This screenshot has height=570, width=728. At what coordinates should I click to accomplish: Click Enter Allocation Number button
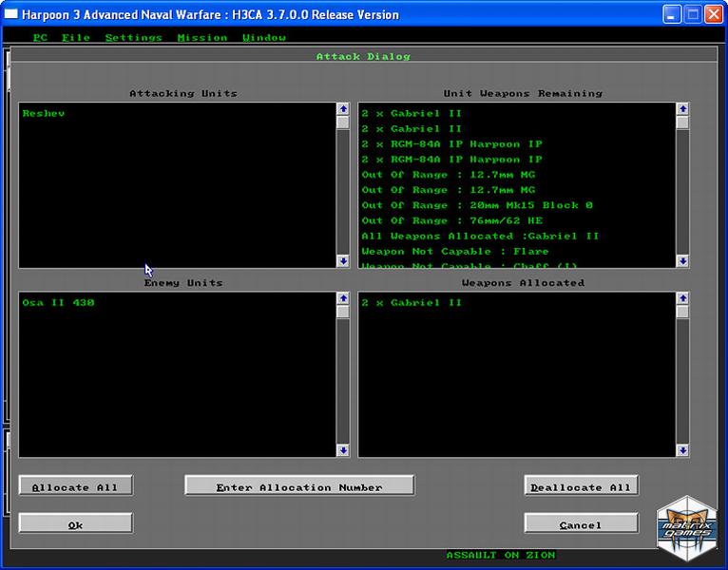point(299,486)
